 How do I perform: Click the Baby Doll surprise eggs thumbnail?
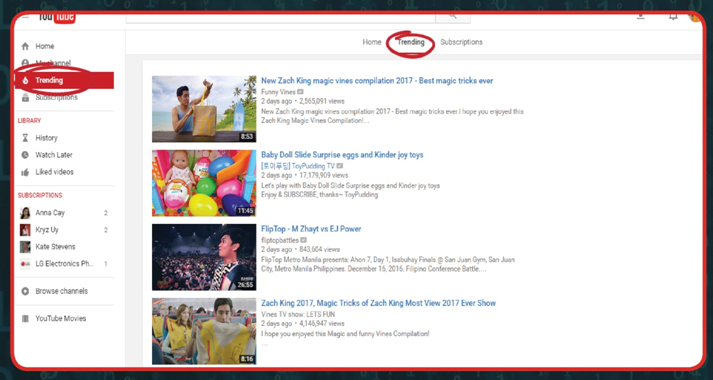(204, 183)
